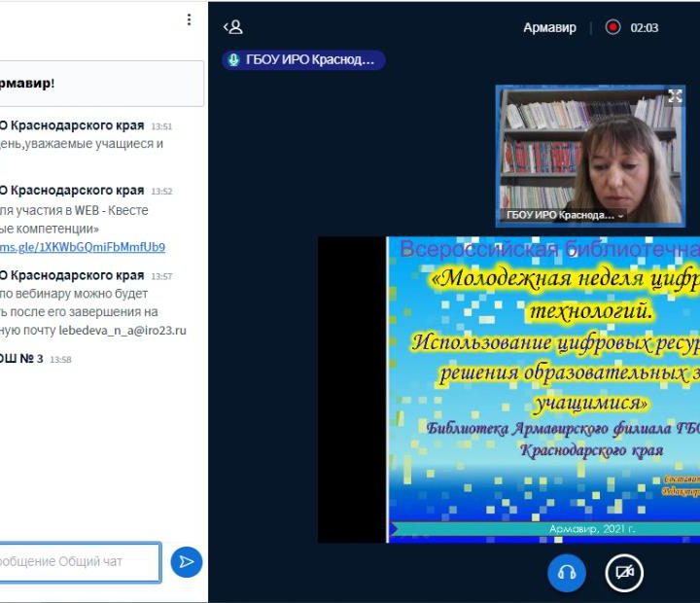Click the red recording indicator icon
The height and width of the screenshot is (603, 700).
(x=612, y=27)
